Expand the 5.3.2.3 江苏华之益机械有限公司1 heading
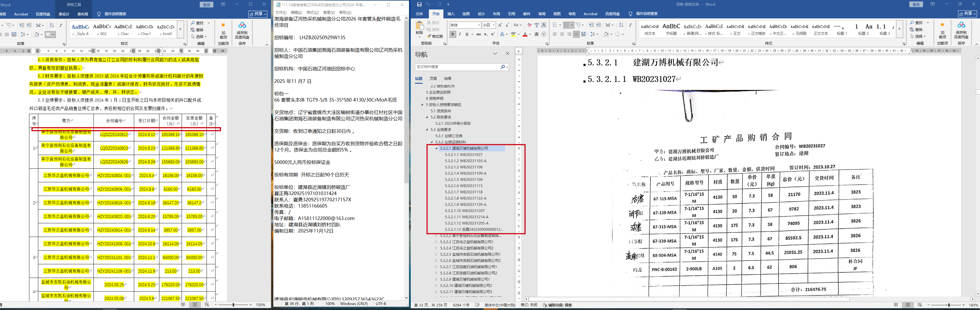The height and width of the screenshot is (310, 980). pyautogui.click(x=436, y=242)
